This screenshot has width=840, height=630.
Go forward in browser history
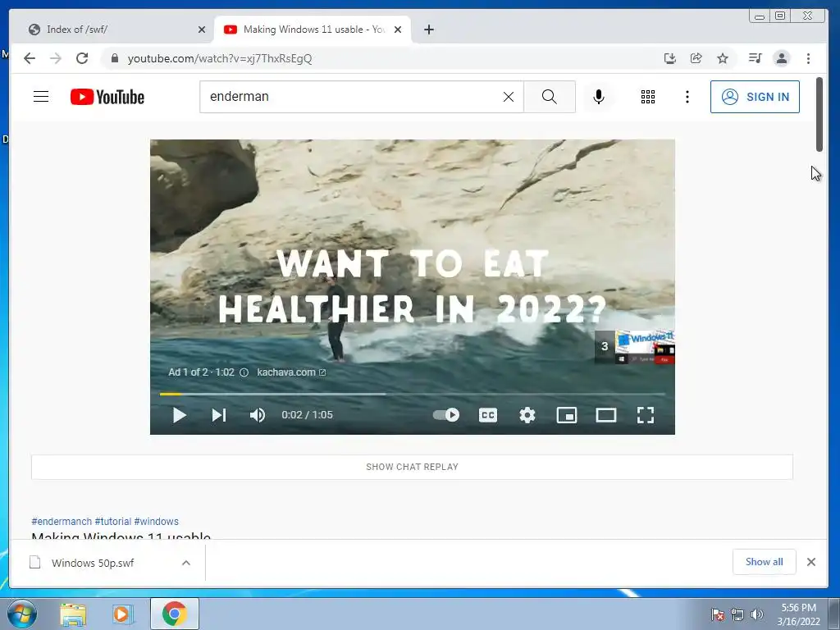coord(56,58)
